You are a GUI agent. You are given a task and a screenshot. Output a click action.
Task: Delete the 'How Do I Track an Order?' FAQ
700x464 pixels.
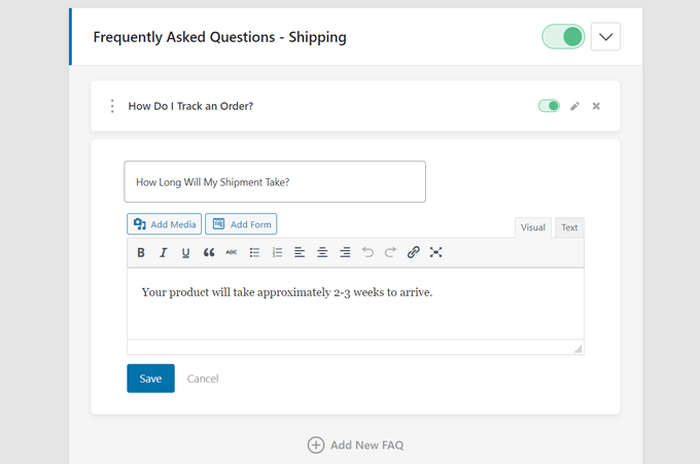click(x=596, y=106)
